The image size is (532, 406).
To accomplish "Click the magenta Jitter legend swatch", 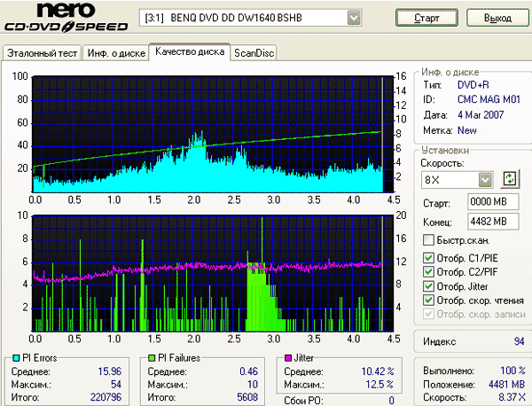I will [288, 358].
